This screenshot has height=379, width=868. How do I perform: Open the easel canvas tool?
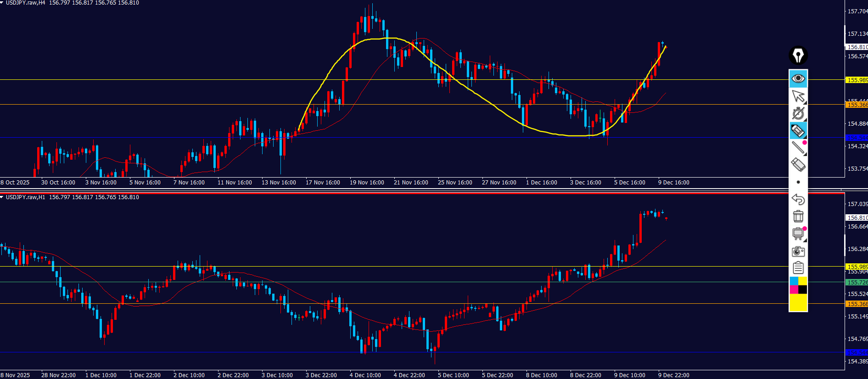pyautogui.click(x=798, y=234)
